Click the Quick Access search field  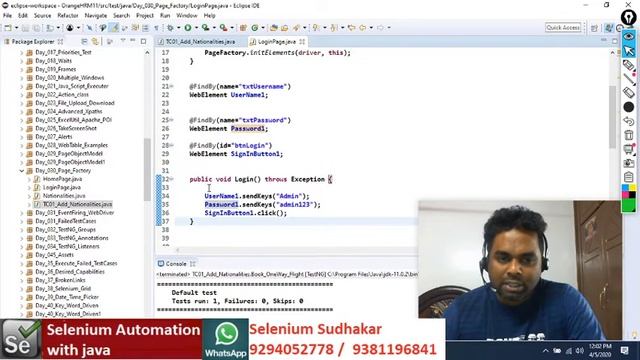pyautogui.click(x=563, y=28)
